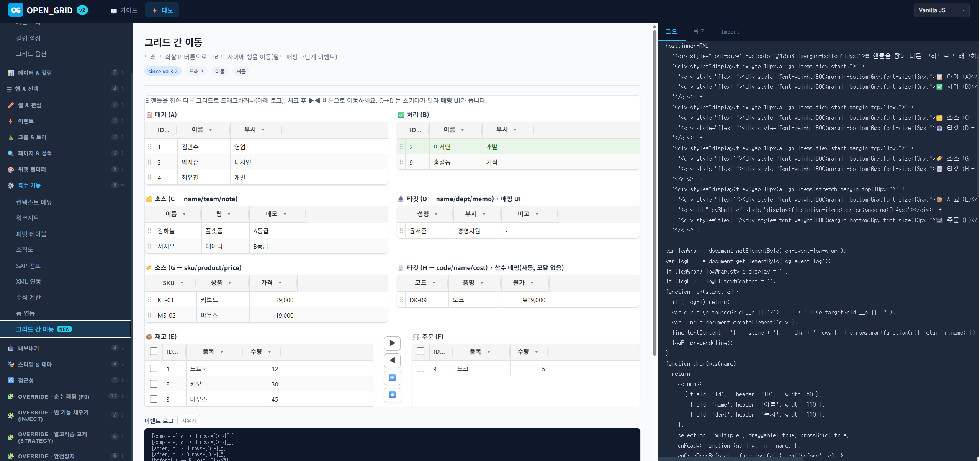This screenshot has width=980, height=461.
Task: Click the 특수 기능 gear icon
Action: tap(11, 185)
